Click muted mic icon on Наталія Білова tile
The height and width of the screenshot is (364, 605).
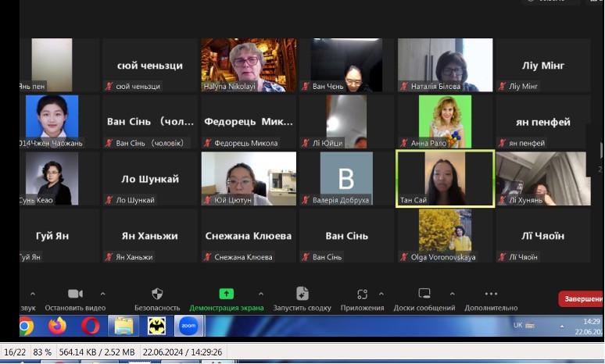pyautogui.click(x=404, y=87)
